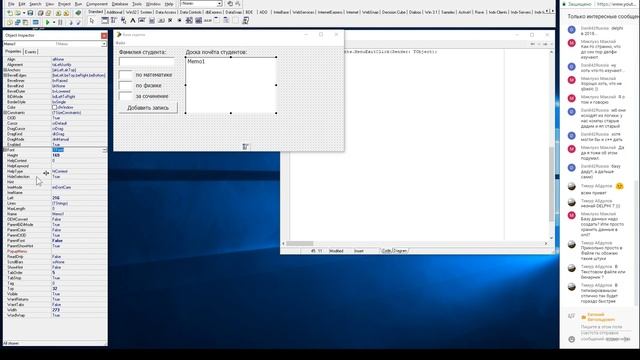Click the Save toolbar icon

tap(30, 13)
